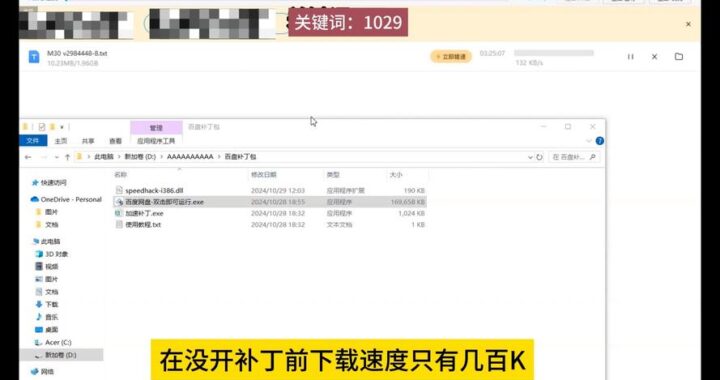Open 音乐 folder in sidebar
This screenshot has width=720, height=380.
(51, 317)
